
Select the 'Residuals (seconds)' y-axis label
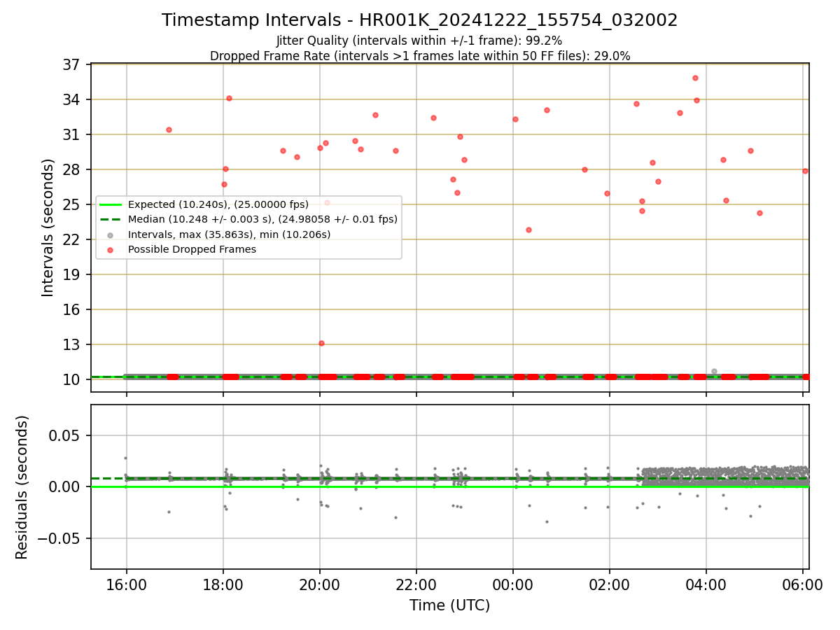[22, 487]
